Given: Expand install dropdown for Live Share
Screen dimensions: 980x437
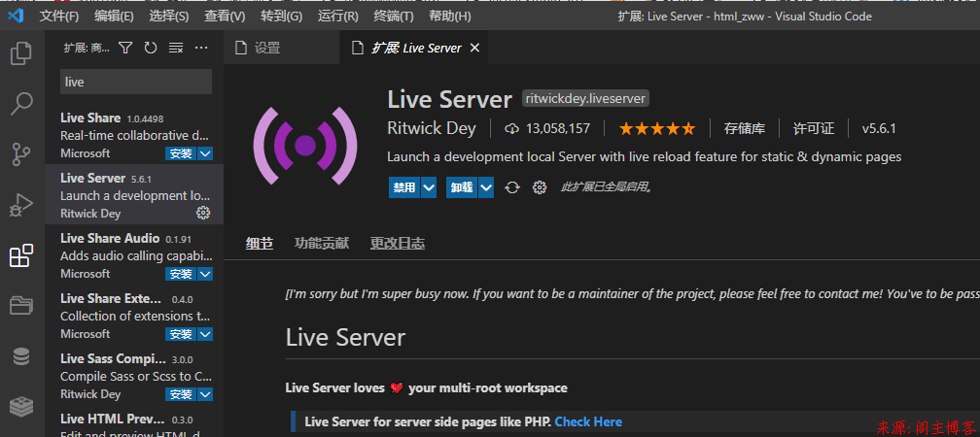Looking at the screenshot, I should coord(206,153).
